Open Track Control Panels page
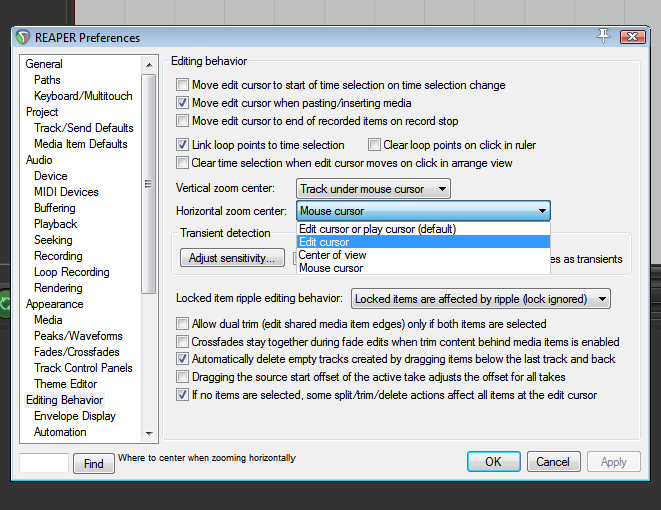 click(x=83, y=368)
